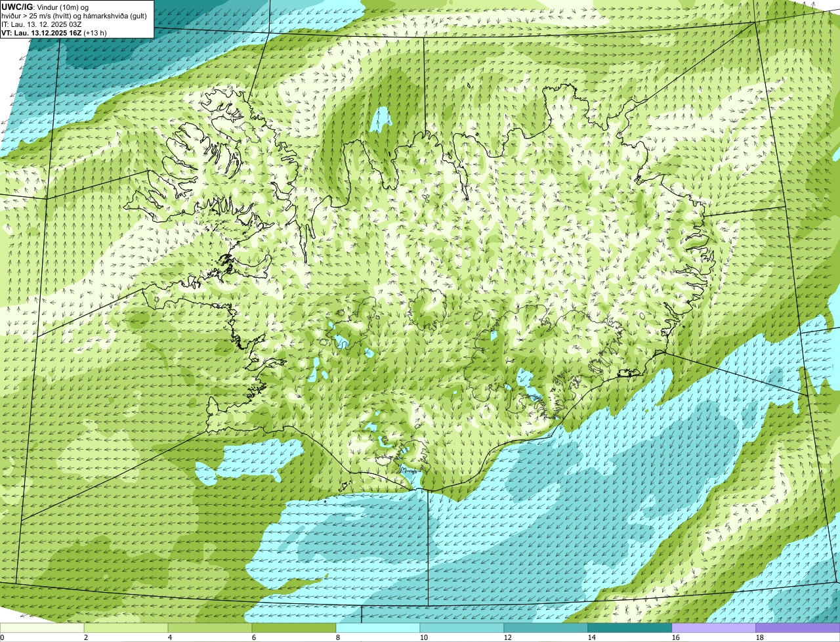This screenshot has width=840, height=642.
Task: Click the 12–14 m/s teal legend swatch
Action: [x=546, y=628]
